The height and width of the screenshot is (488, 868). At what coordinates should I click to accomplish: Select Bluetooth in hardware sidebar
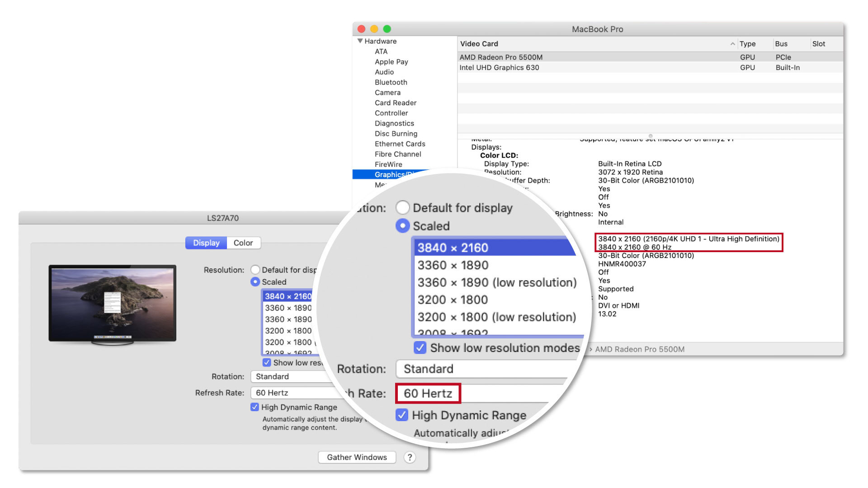point(391,82)
